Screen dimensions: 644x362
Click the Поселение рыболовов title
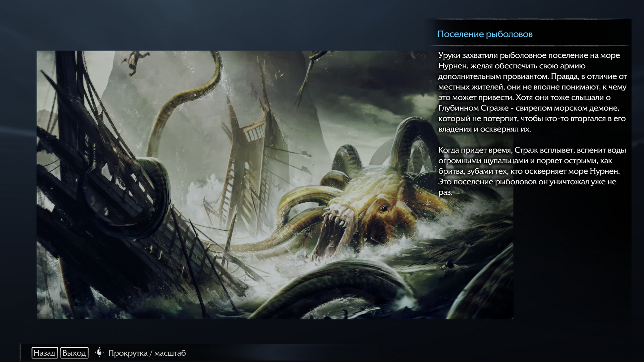485,34
